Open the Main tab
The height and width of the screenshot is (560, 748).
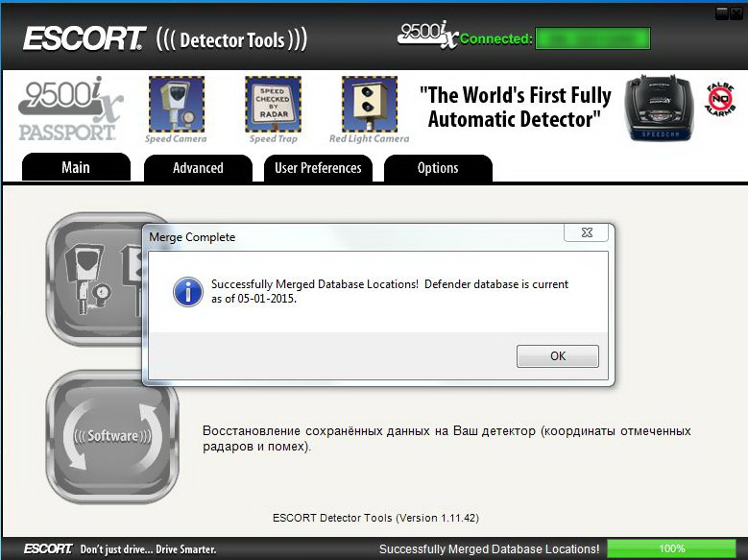(x=76, y=167)
